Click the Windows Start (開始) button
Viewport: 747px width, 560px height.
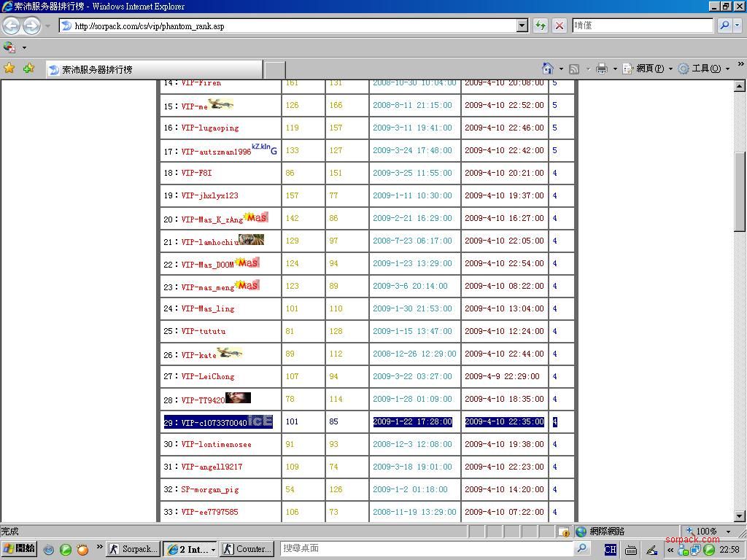coord(19,549)
